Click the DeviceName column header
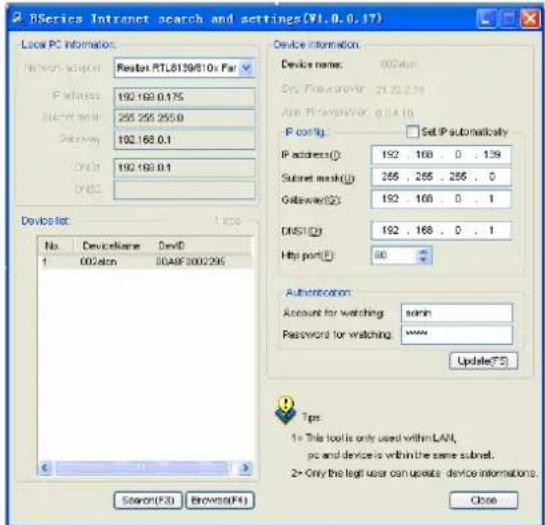Screen dimensions: 545x525 (x=111, y=246)
